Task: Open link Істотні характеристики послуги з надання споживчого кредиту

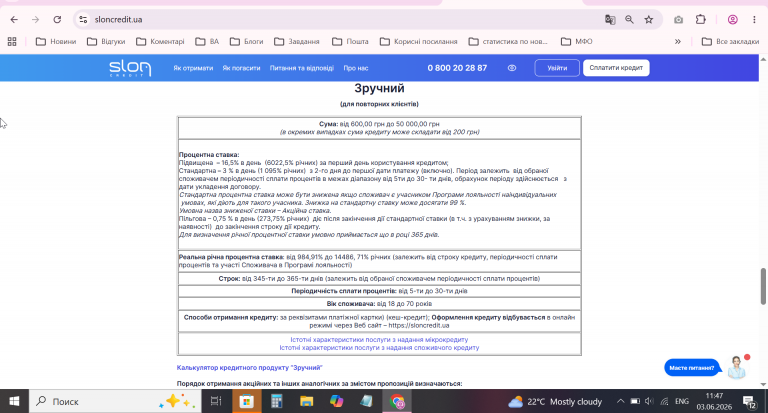Action: tap(379, 348)
